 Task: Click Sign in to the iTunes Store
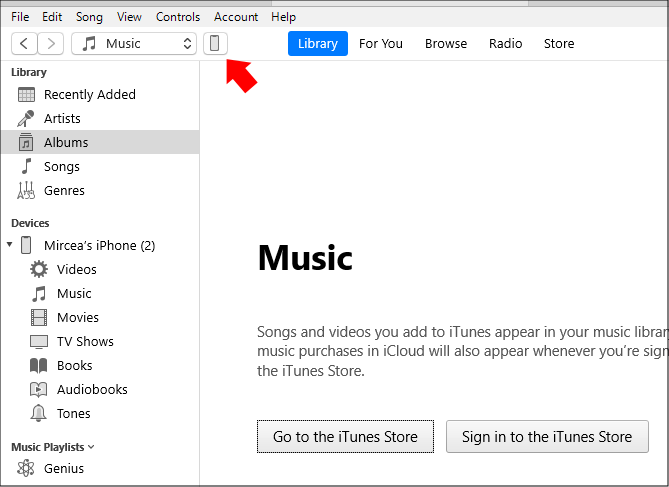tap(547, 437)
